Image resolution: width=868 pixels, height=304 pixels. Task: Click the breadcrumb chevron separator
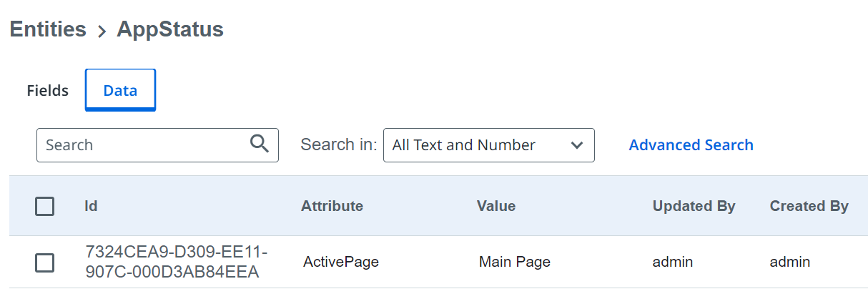(x=102, y=31)
